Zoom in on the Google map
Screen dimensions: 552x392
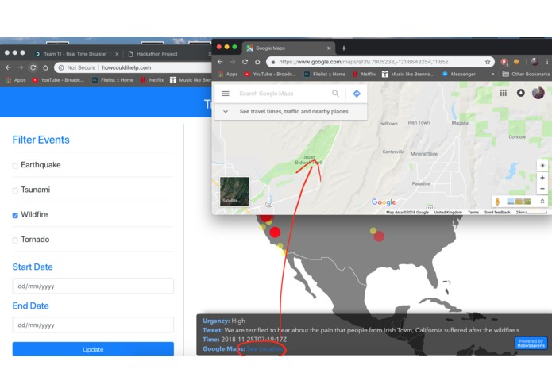542,178
